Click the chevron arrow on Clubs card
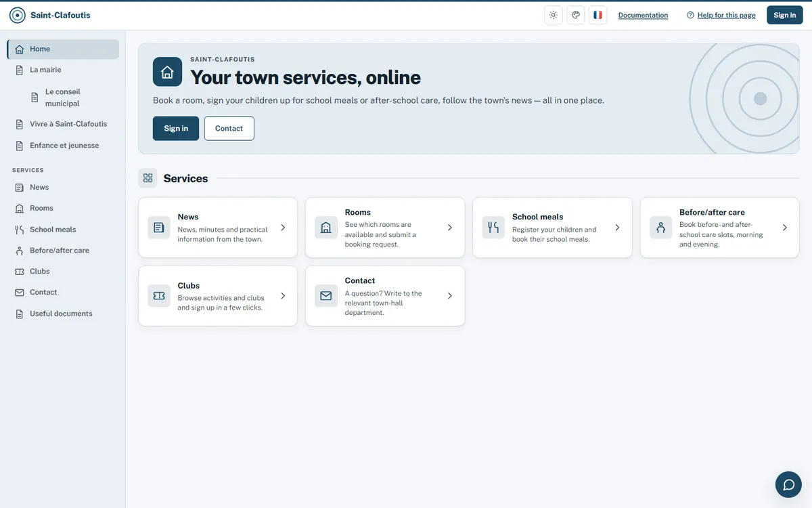 283,296
